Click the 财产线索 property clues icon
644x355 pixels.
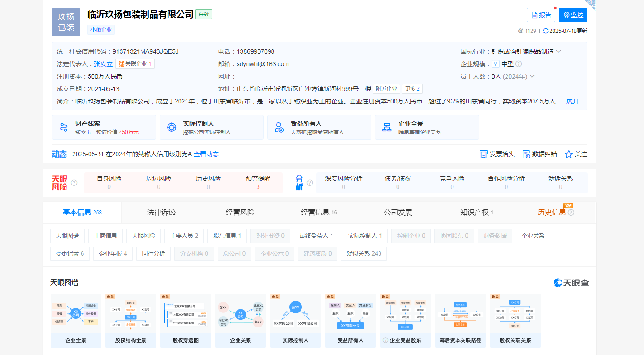tap(64, 128)
